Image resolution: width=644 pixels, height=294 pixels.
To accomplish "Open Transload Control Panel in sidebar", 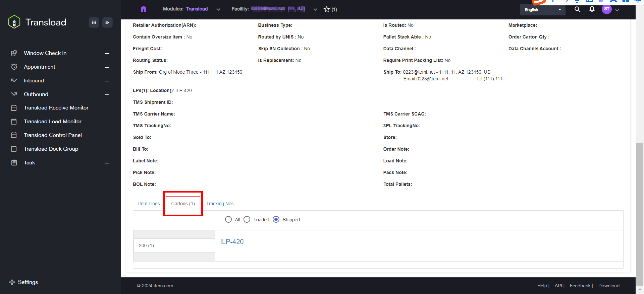I will click(53, 135).
